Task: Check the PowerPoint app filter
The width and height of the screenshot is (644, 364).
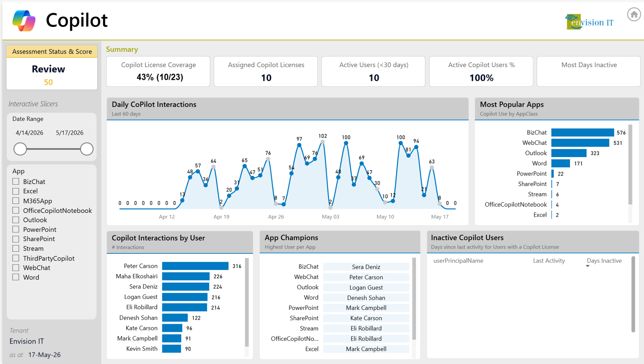Action: [x=16, y=229]
